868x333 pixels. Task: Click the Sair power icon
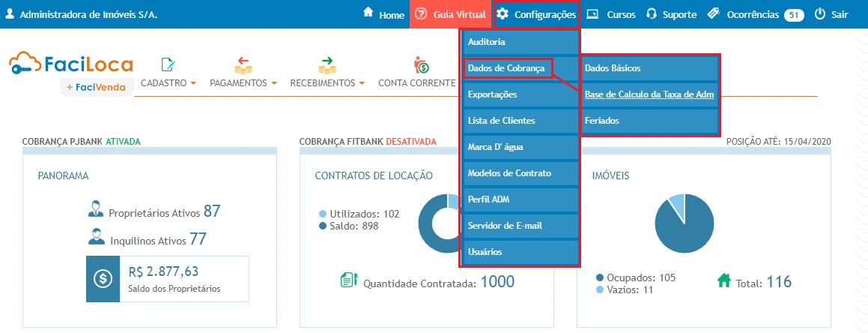(x=819, y=14)
